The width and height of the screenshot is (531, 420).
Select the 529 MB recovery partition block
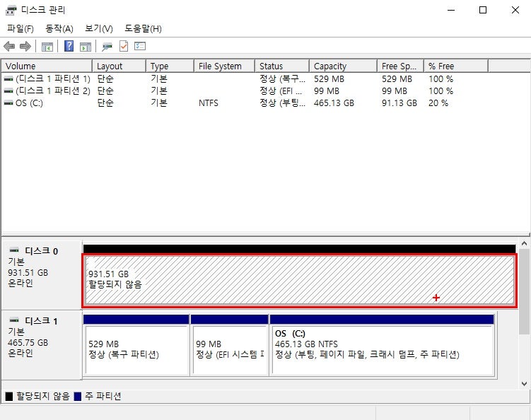pyautogui.click(x=136, y=349)
